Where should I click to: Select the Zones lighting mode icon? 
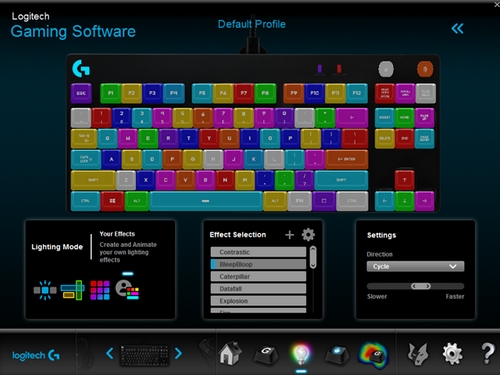pos(72,290)
